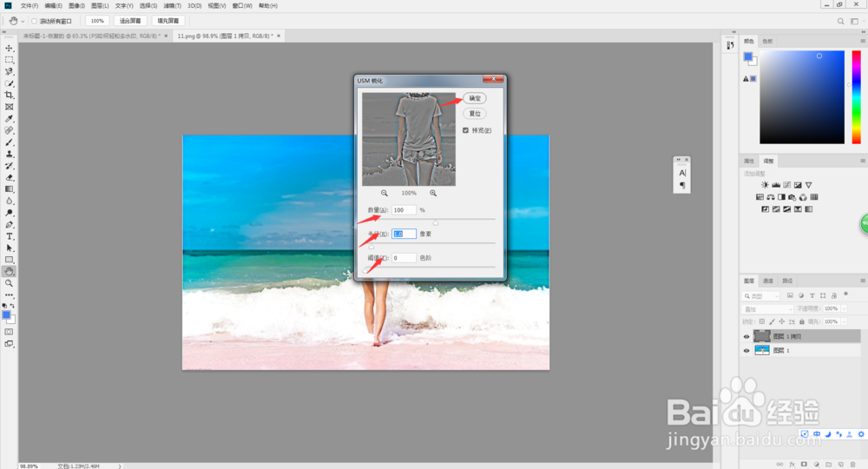Toggle Quick Mask mode
The width and height of the screenshot is (868, 469).
pos(9,332)
